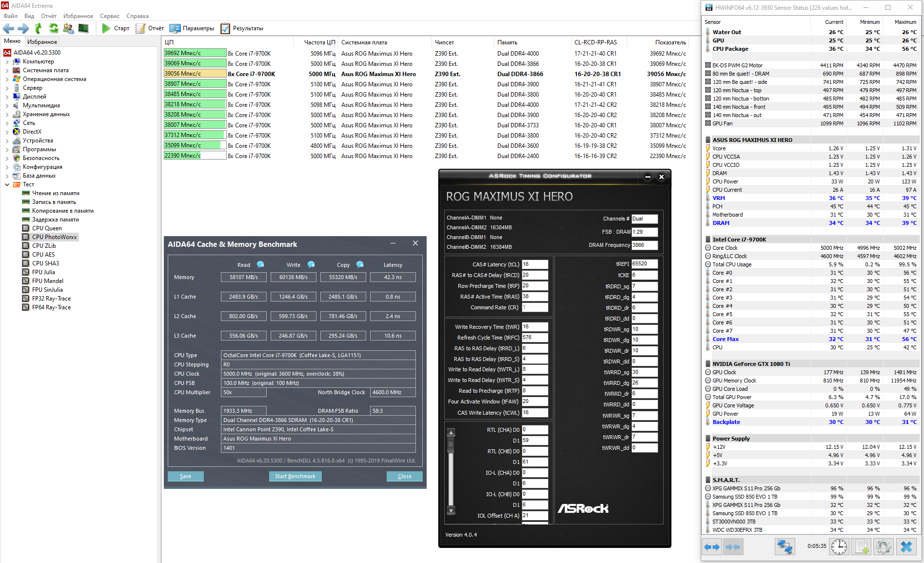This screenshot has height=563, width=924.
Task: Click the blue X icon in HWiNFO toolbar
Action: [x=906, y=547]
